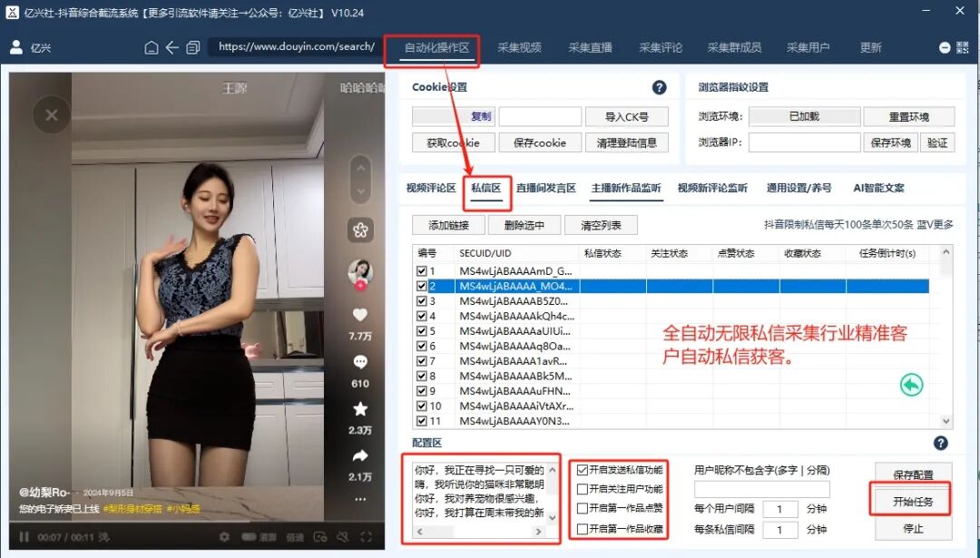Open 采集评论 tab
980x558 pixels.
661,47
